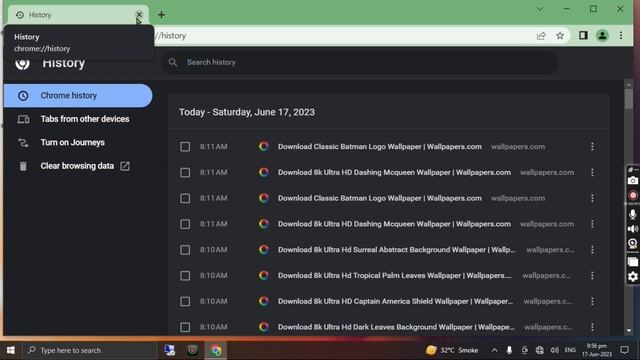Bookmark this page with star icon
This screenshot has width=640, height=360.
560,36
